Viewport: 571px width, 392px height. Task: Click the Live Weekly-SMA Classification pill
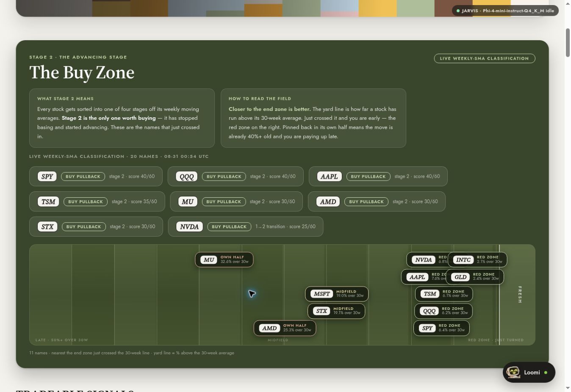coord(485,58)
